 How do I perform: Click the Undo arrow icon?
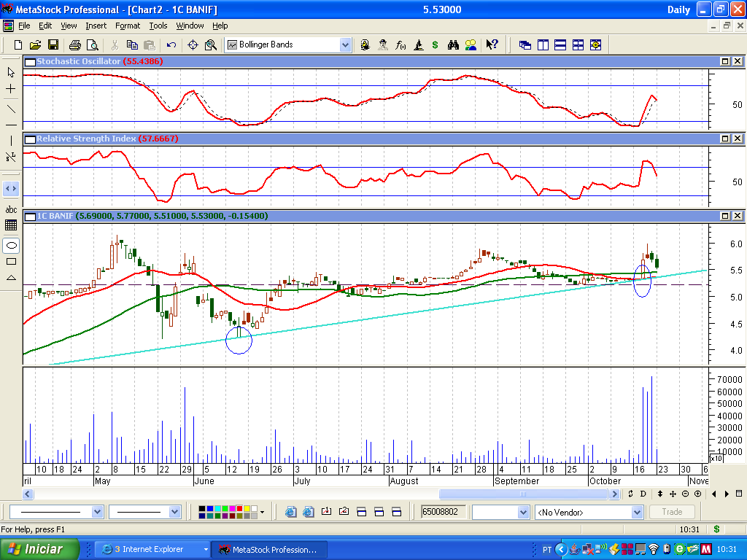(x=171, y=45)
